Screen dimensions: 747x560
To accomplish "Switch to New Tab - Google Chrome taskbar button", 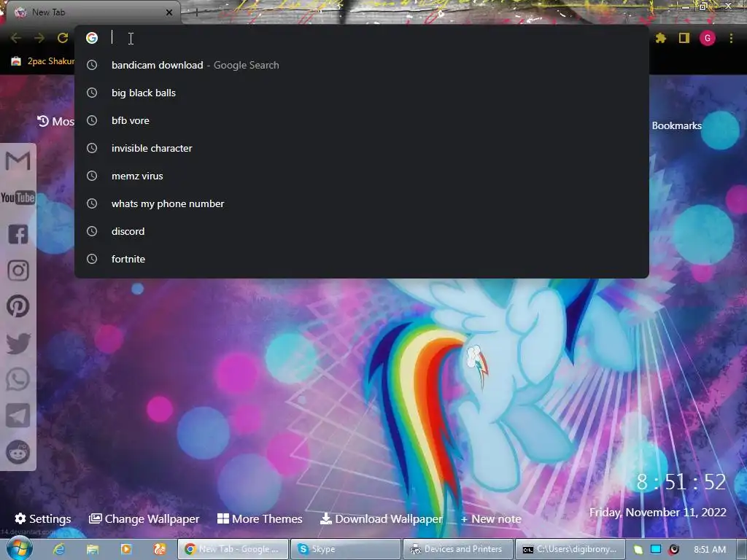I will 233,549.
